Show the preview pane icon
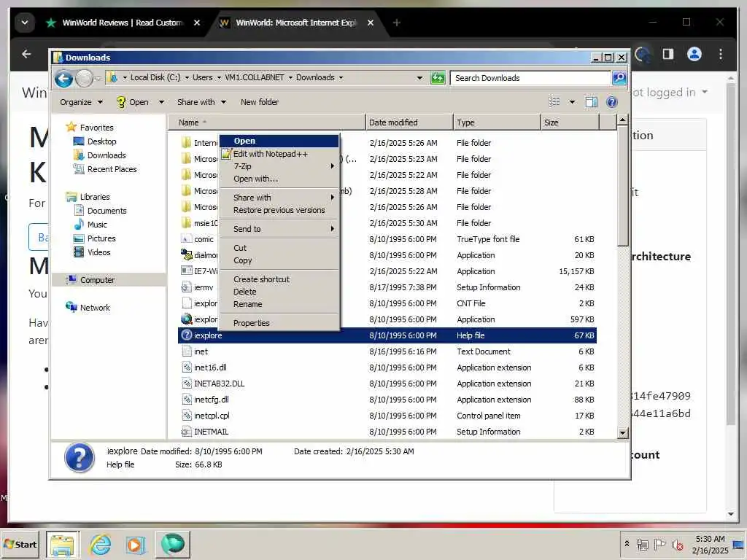The width and height of the screenshot is (747, 560). (x=591, y=102)
